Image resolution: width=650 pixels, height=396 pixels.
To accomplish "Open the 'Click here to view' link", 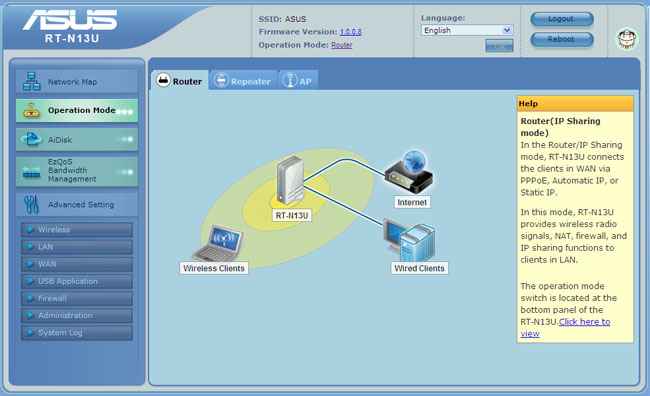I will 565,328.
